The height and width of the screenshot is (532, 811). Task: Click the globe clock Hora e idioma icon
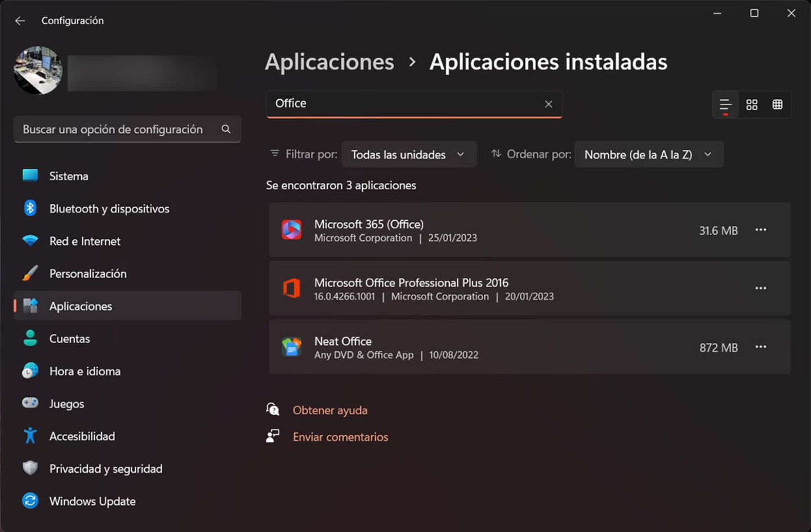[x=30, y=370]
